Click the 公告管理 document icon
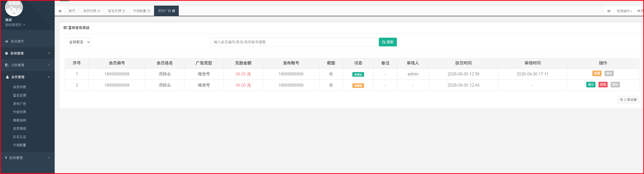Screen dimensions: 644x174 [x=7, y=65]
